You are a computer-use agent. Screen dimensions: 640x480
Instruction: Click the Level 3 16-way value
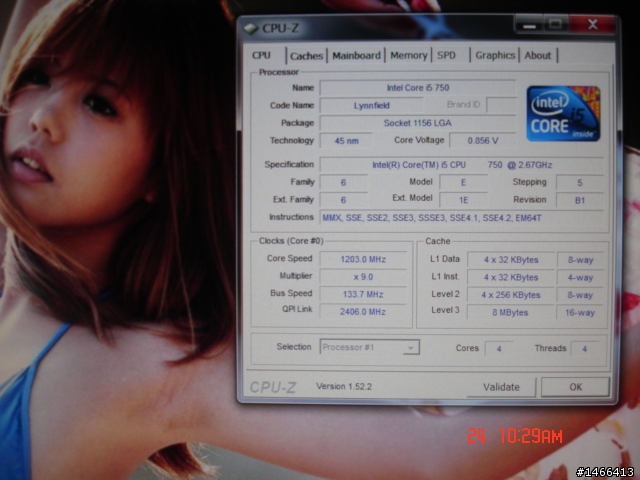(580, 313)
